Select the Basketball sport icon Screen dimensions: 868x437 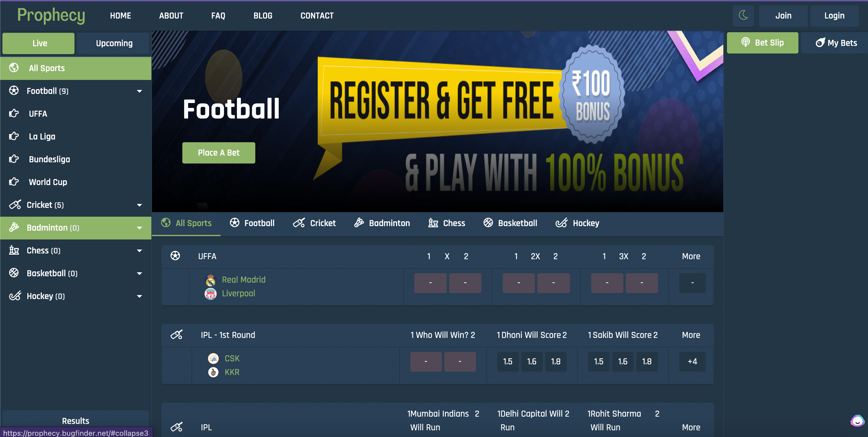(x=487, y=224)
